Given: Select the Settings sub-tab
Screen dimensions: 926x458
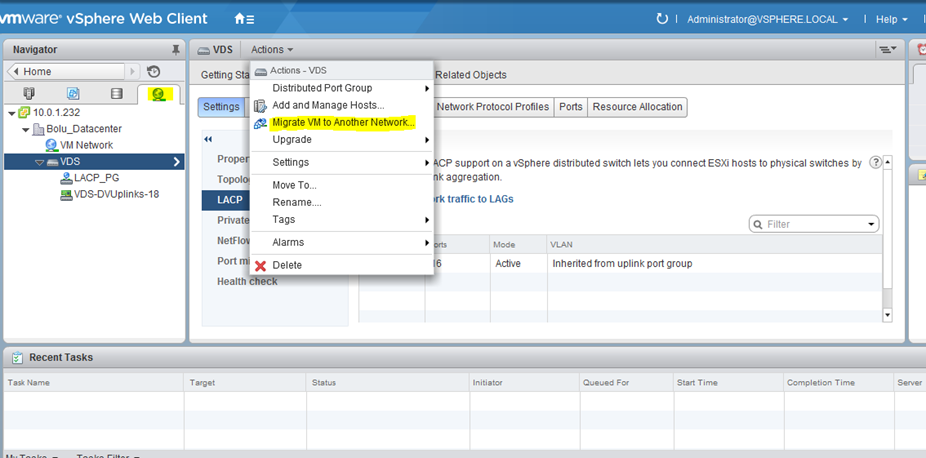Looking at the screenshot, I should click(x=221, y=107).
